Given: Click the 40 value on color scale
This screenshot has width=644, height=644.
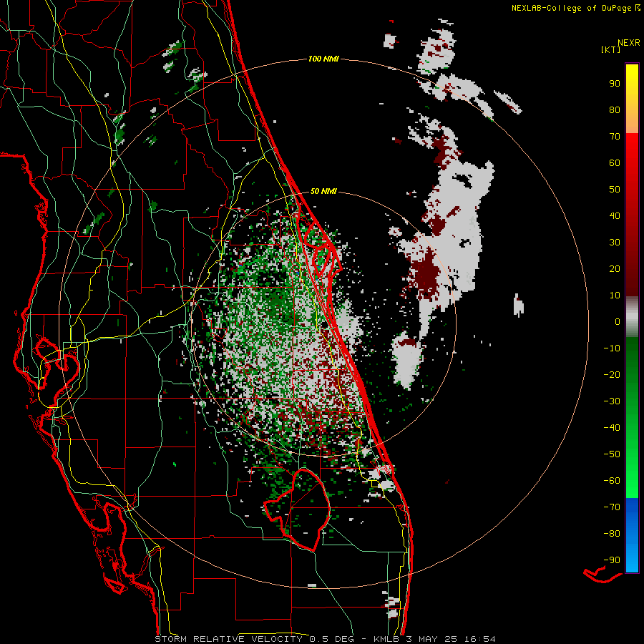Looking at the screenshot, I should click(615, 216).
